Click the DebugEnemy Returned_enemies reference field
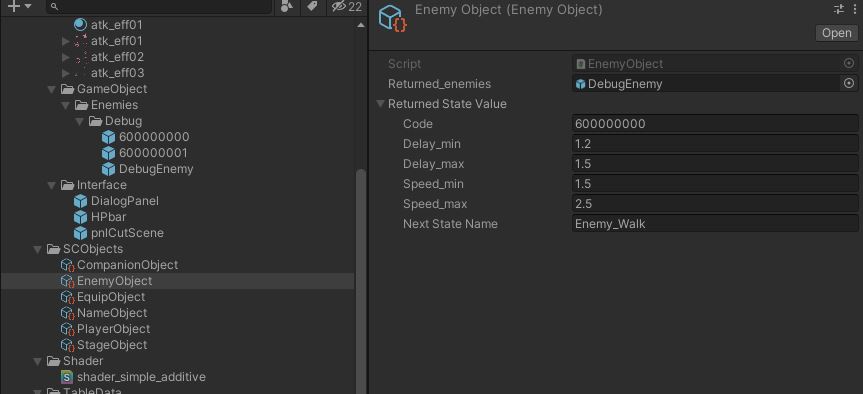The image size is (863, 394). pos(707,84)
